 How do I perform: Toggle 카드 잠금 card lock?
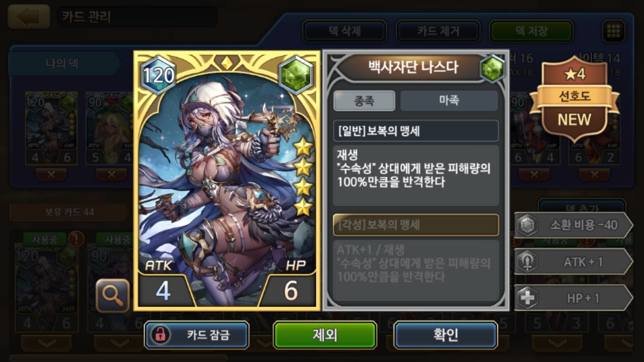197,335
